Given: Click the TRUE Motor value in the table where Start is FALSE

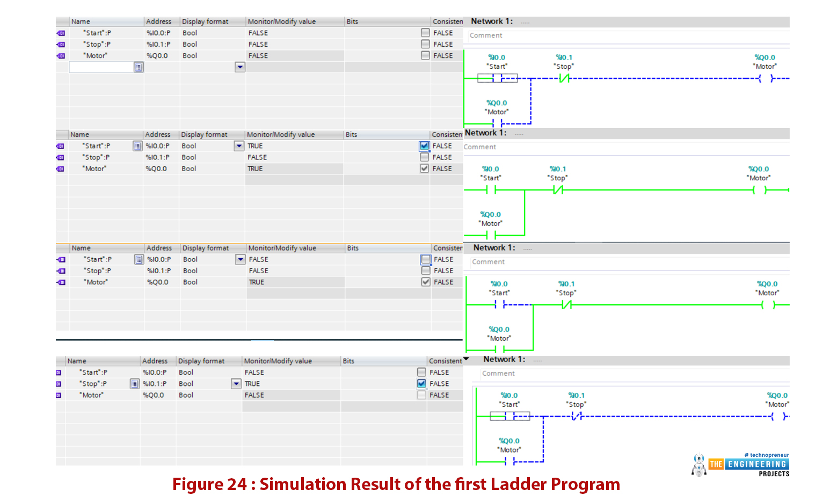Looking at the screenshot, I should pyautogui.click(x=257, y=282).
